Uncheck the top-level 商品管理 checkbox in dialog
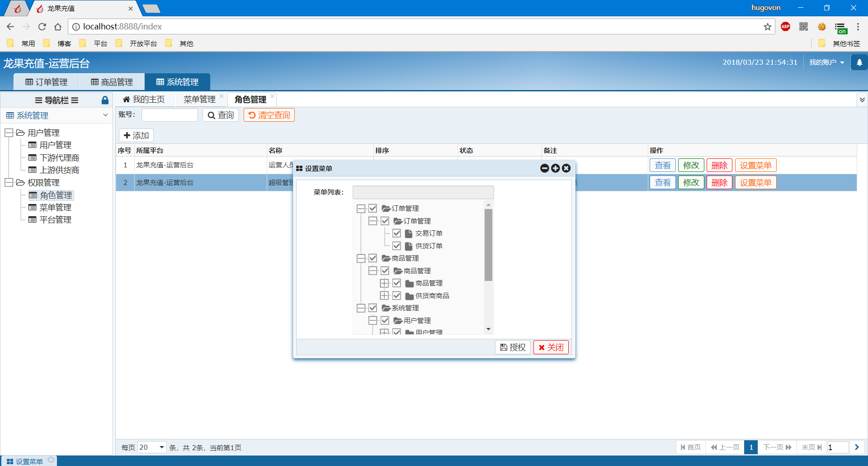Screen dimensions: 868x466 pos(373,258)
